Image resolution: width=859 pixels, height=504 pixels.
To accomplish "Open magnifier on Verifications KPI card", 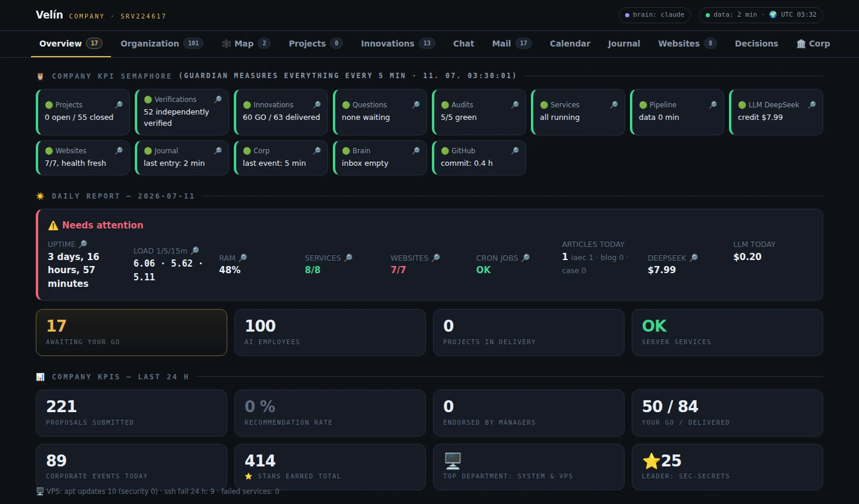I will coord(218,99).
